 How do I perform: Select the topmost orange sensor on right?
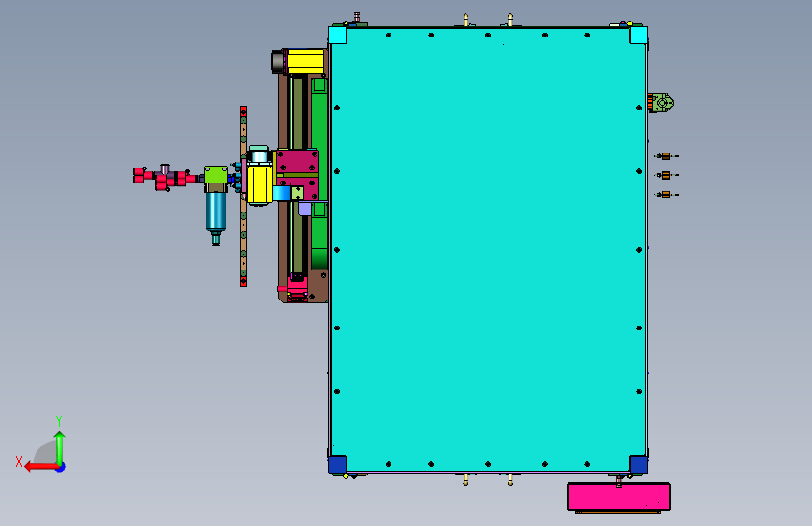tap(666, 155)
